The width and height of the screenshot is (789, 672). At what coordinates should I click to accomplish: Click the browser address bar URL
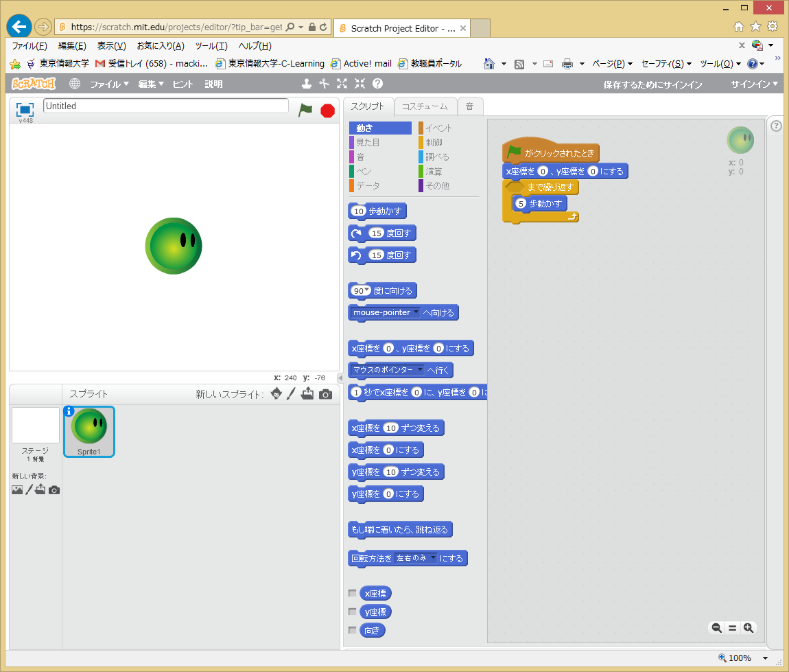[176, 27]
